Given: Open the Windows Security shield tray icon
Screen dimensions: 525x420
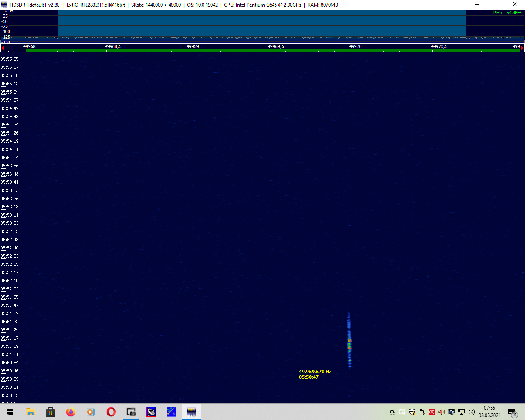Looking at the screenshot, I should click(x=412, y=412).
